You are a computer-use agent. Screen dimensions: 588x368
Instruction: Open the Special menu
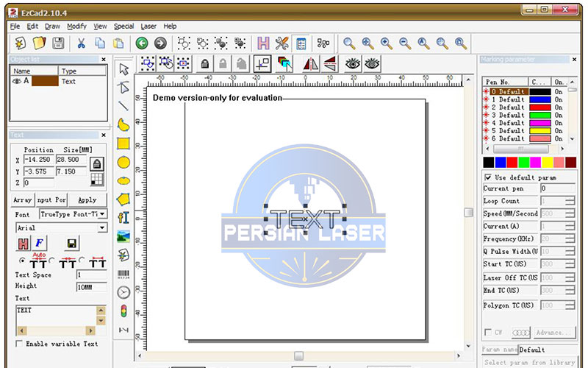coord(123,26)
